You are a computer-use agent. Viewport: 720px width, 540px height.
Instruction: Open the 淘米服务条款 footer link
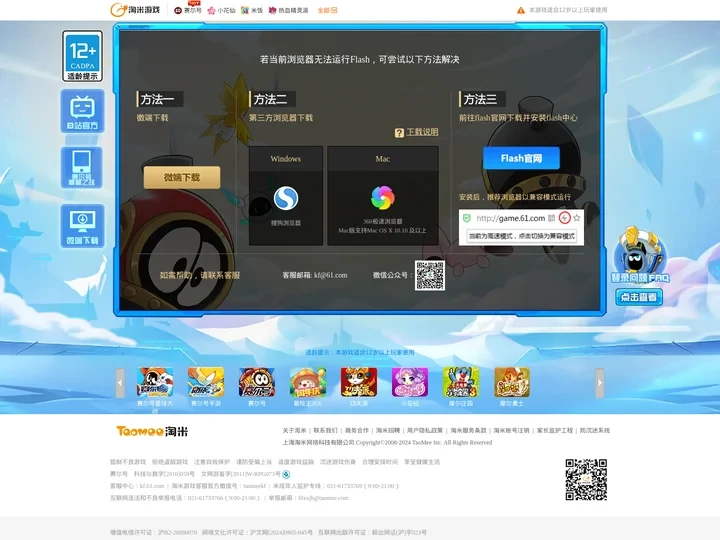tap(468, 430)
